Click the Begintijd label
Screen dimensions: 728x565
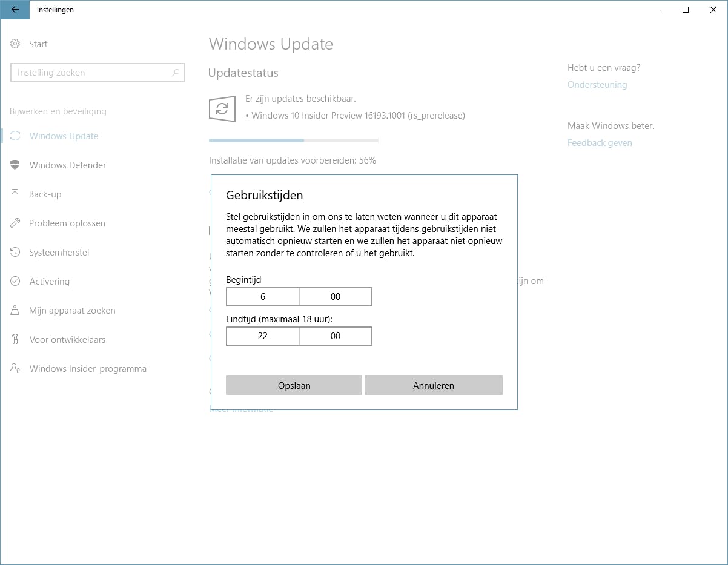pyautogui.click(x=243, y=280)
